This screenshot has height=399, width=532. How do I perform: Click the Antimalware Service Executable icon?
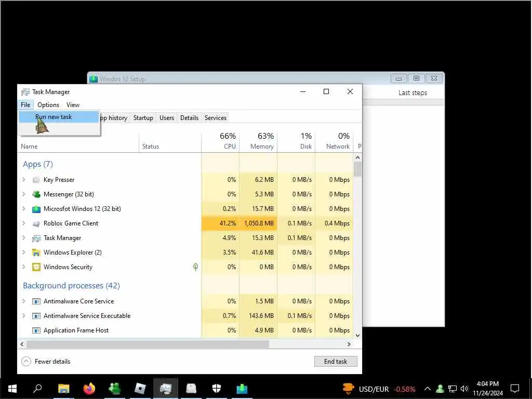pyautogui.click(x=36, y=316)
